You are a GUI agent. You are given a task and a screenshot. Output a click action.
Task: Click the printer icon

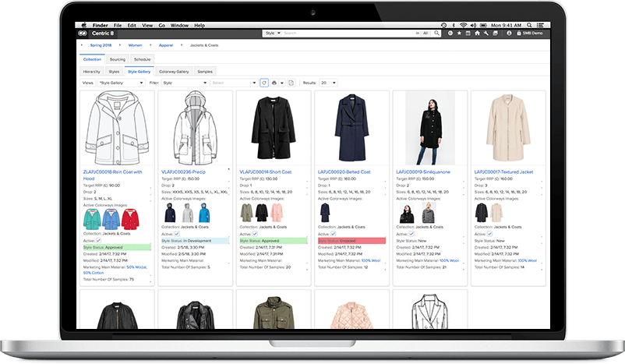pyautogui.click(x=274, y=83)
